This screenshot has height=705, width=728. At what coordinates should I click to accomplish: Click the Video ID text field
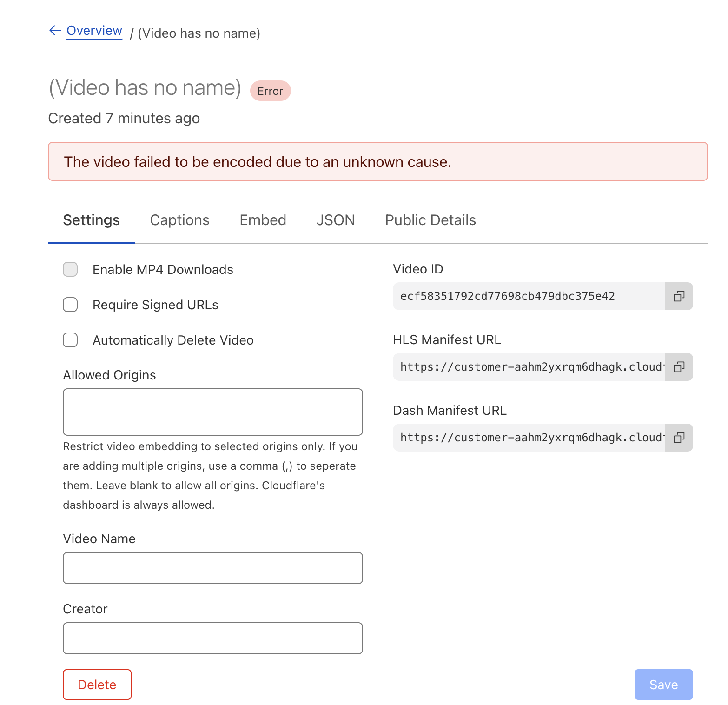pos(529,296)
